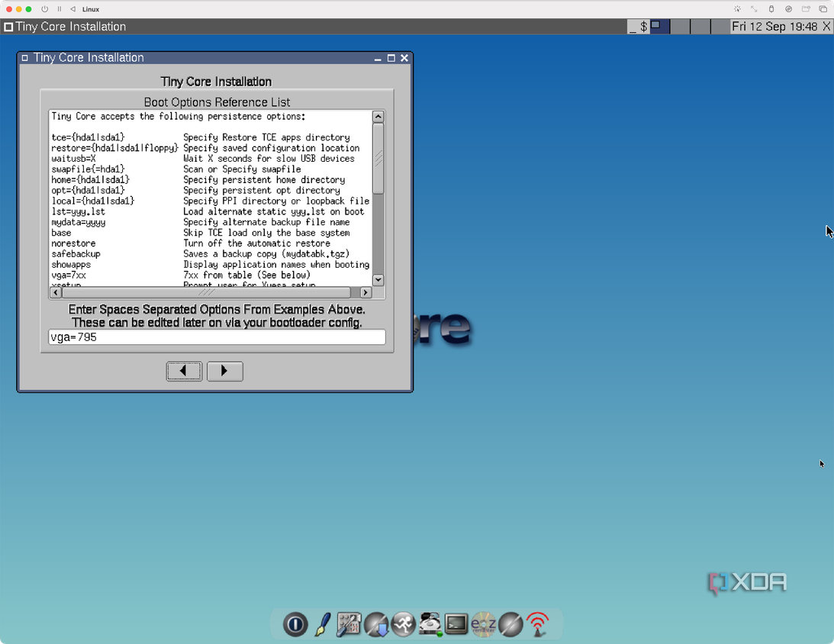Viewport: 834px width, 644px height.
Task: Click the Exit power icon in the dock
Action: pyautogui.click(x=295, y=624)
